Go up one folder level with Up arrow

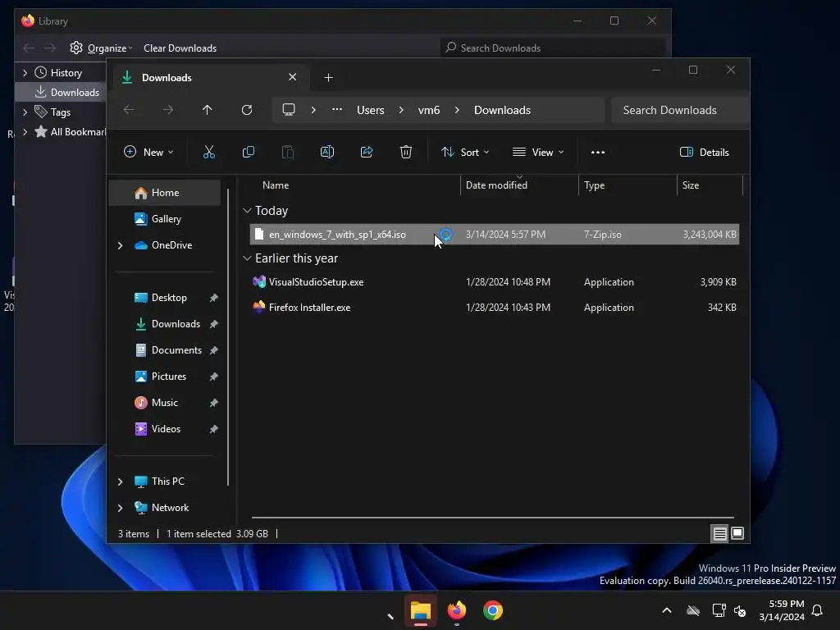[207, 110]
